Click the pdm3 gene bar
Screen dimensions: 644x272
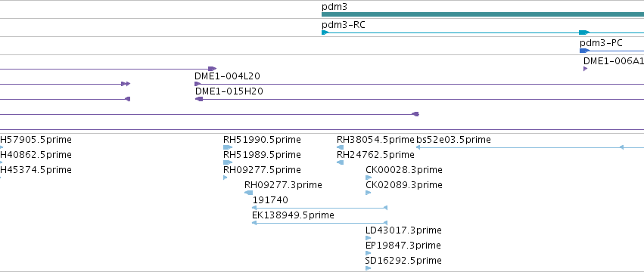coord(483,14)
